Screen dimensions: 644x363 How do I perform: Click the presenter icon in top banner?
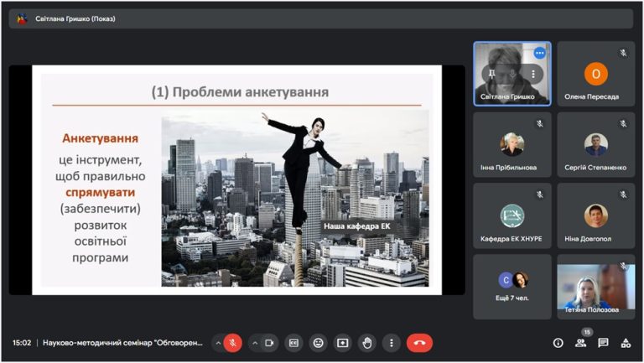[x=22, y=19]
